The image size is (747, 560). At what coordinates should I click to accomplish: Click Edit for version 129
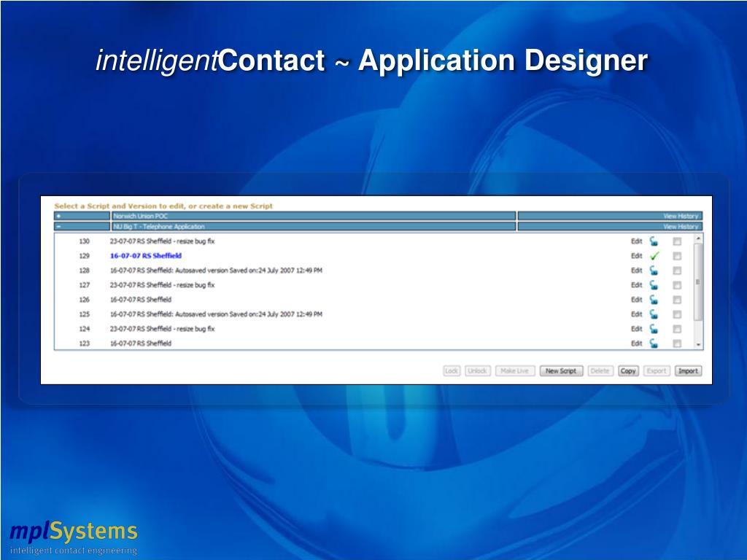pos(636,256)
